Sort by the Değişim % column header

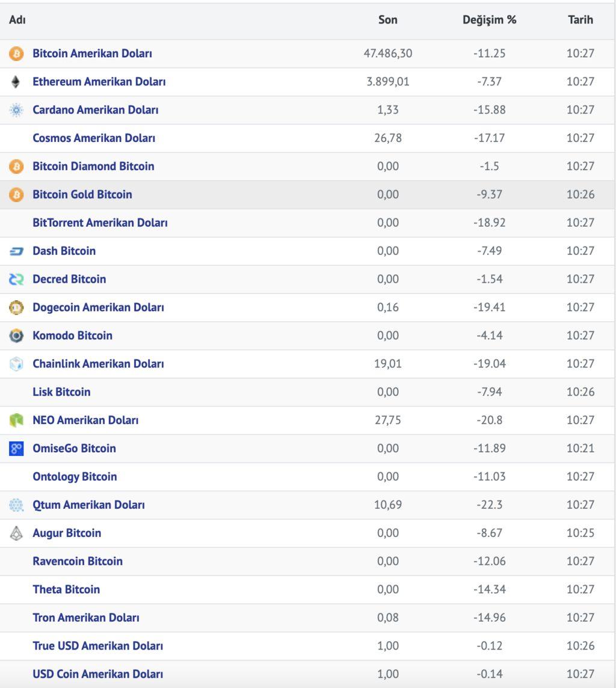click(489, 20)
